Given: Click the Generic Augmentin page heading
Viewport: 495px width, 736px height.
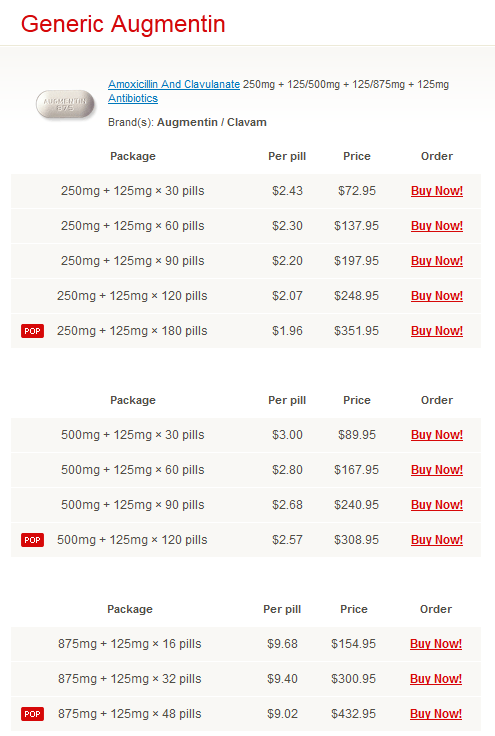Looking at the screenshot, I should [x=123, y=24].
